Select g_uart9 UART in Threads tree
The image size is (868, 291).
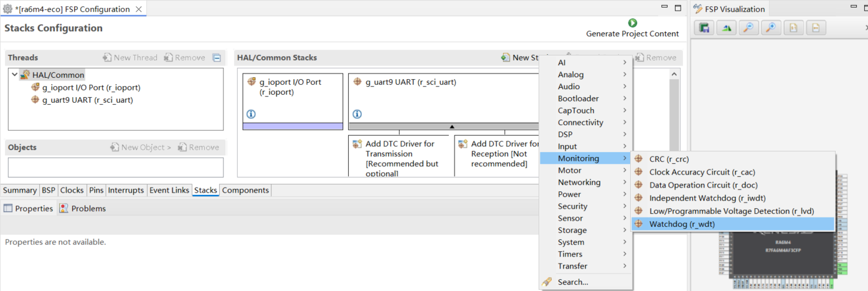point(87,100)
